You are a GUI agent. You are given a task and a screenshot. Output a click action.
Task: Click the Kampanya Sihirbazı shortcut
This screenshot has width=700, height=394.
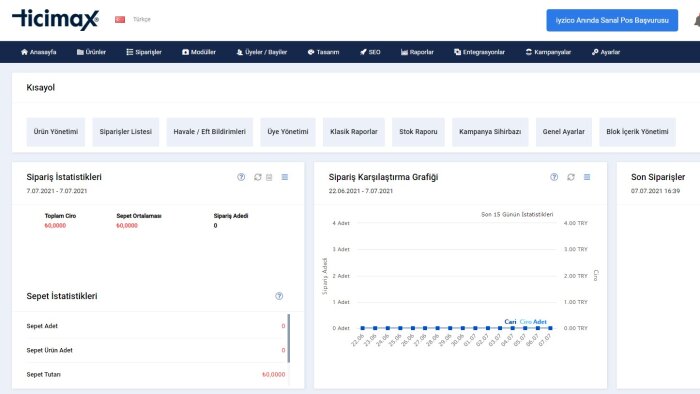click(x=490, y=132)
